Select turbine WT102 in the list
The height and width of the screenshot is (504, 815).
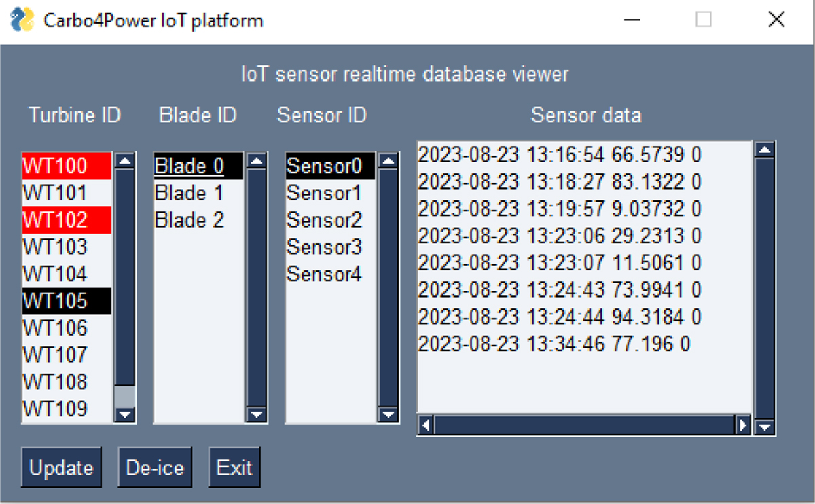click(67, 220)
